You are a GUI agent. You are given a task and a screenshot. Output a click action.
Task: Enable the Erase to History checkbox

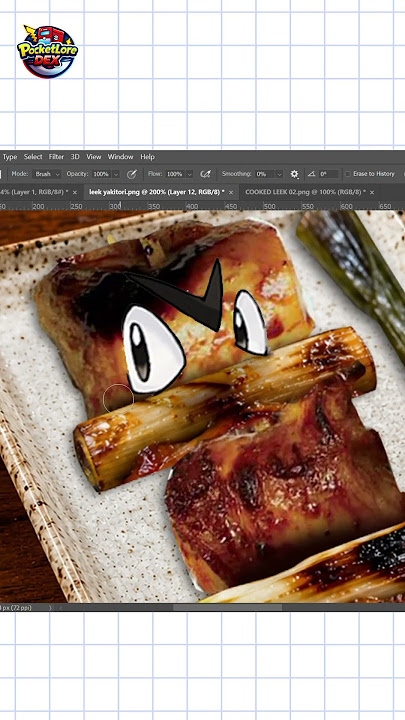click(x=348, y=174)
